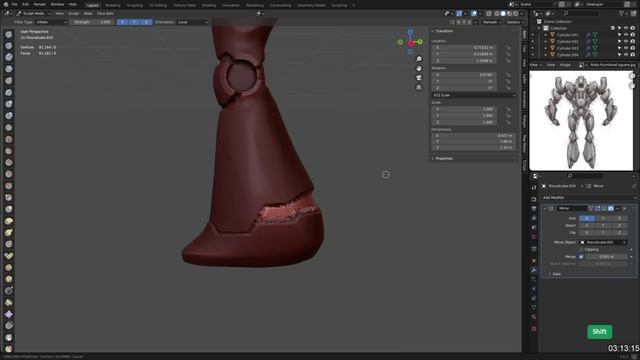Toggle Mirror modifier render visibility
640x360 pixels.
click(x=611, y=209)
